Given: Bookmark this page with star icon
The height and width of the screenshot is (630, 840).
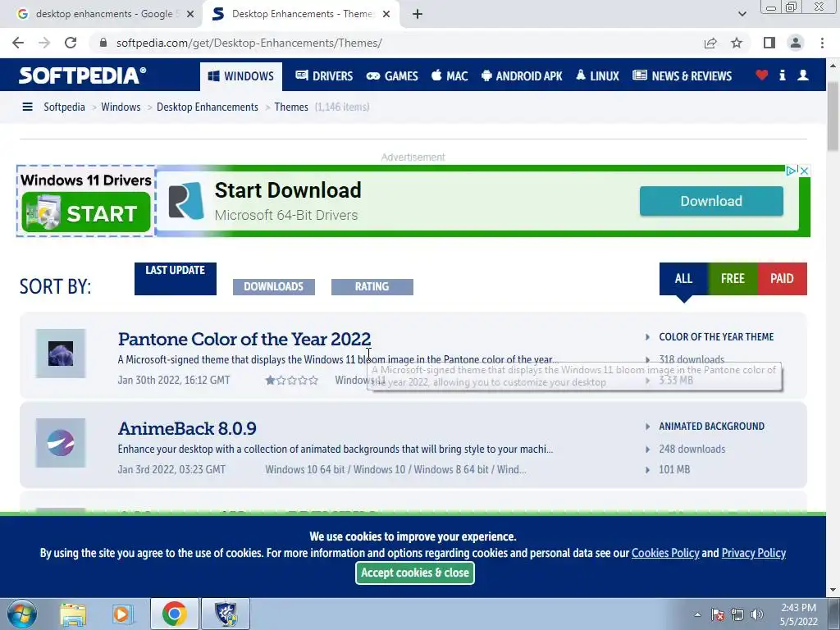Looking at the screenshot, I should point(737,43).
